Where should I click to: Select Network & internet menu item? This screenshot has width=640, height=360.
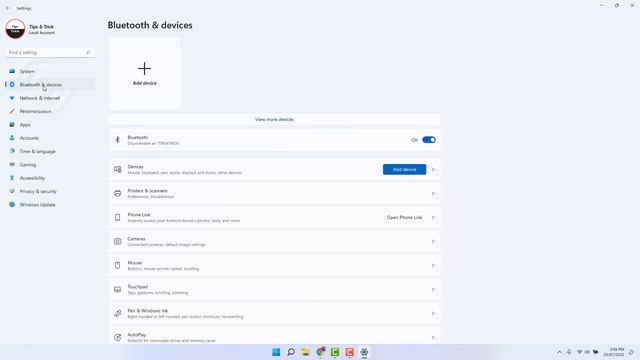tap(50, 98)
